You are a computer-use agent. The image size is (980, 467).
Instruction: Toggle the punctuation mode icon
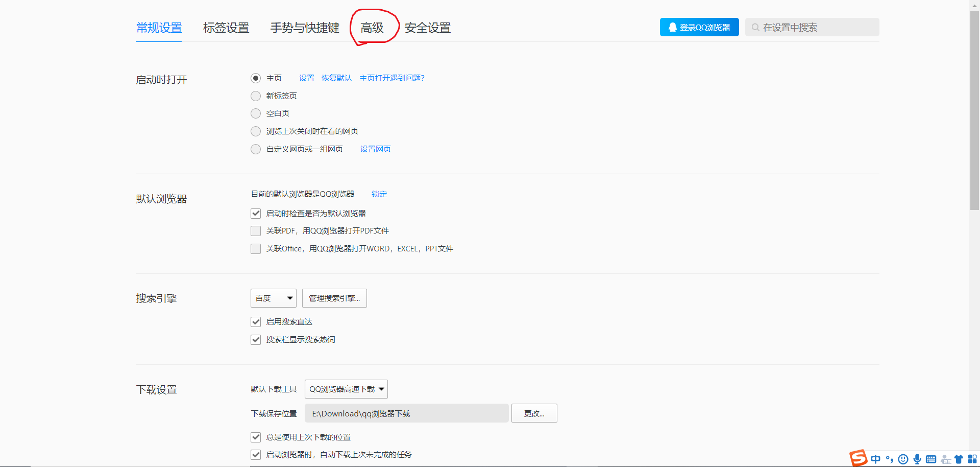(x=890, y=459)
